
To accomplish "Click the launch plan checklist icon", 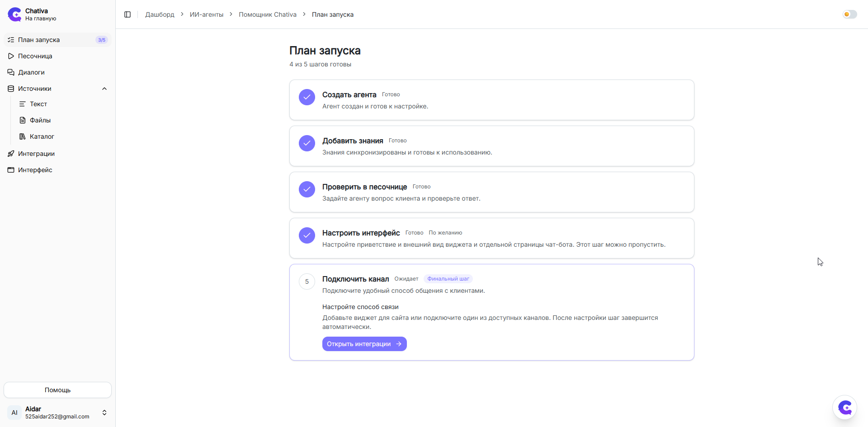I will (11, 40).
